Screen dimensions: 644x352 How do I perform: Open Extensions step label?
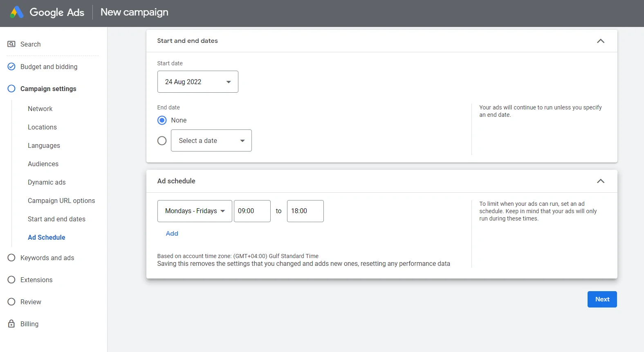pyautogui.click(x=36, y=280)
